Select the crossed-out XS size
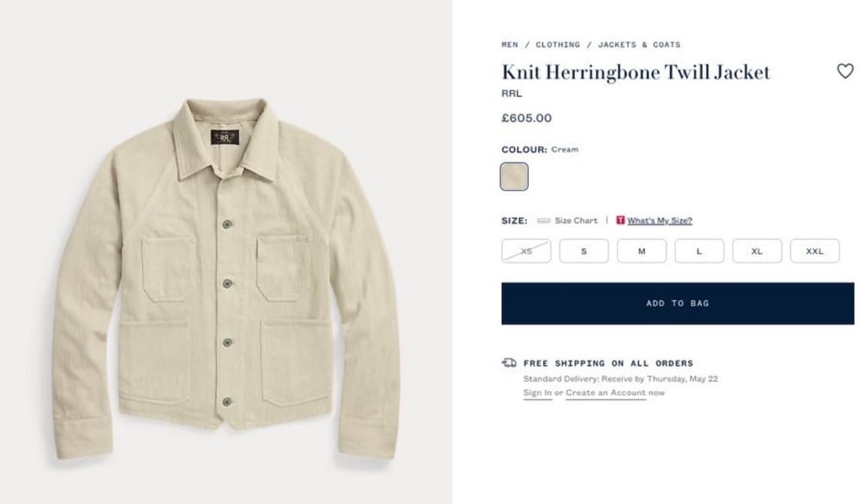 [526, 251]
